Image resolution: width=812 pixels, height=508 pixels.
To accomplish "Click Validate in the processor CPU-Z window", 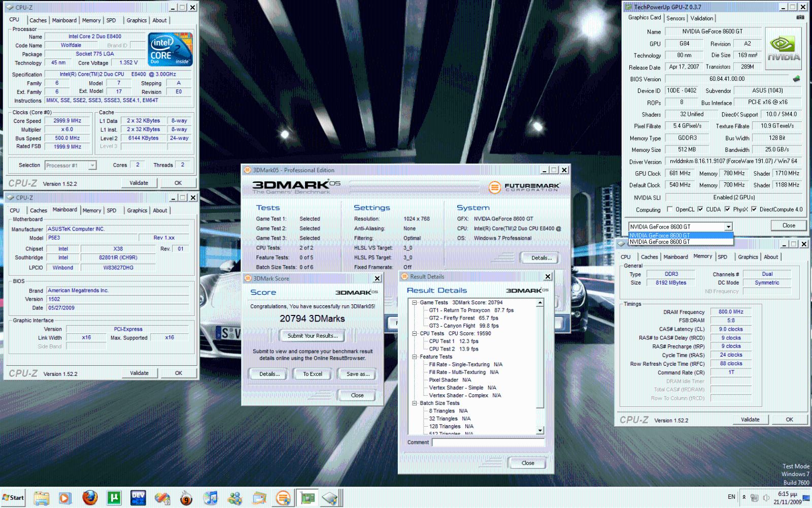I will [139, 183].
